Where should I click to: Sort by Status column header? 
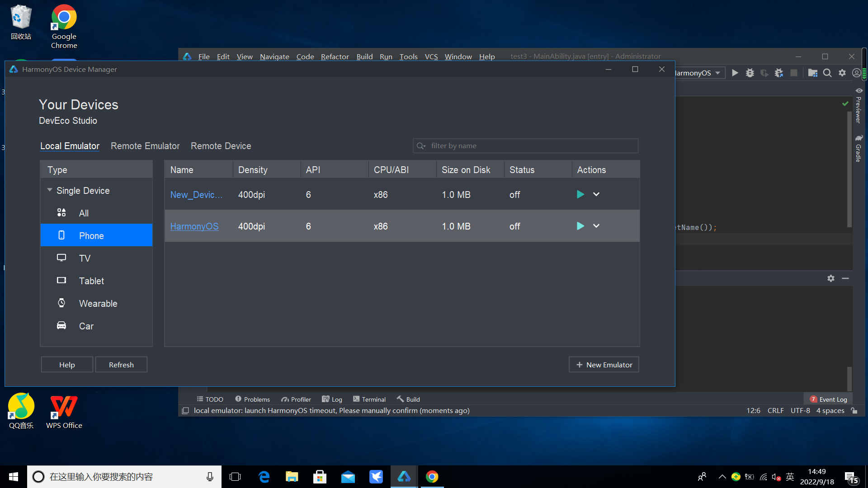[x=538, y=169]
